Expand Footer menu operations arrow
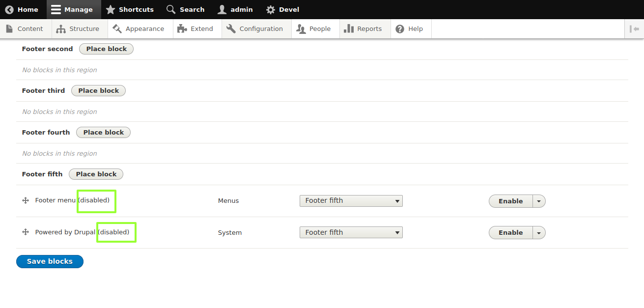The height and width of the screenshot is (308, 644). (x=539, y=201)
